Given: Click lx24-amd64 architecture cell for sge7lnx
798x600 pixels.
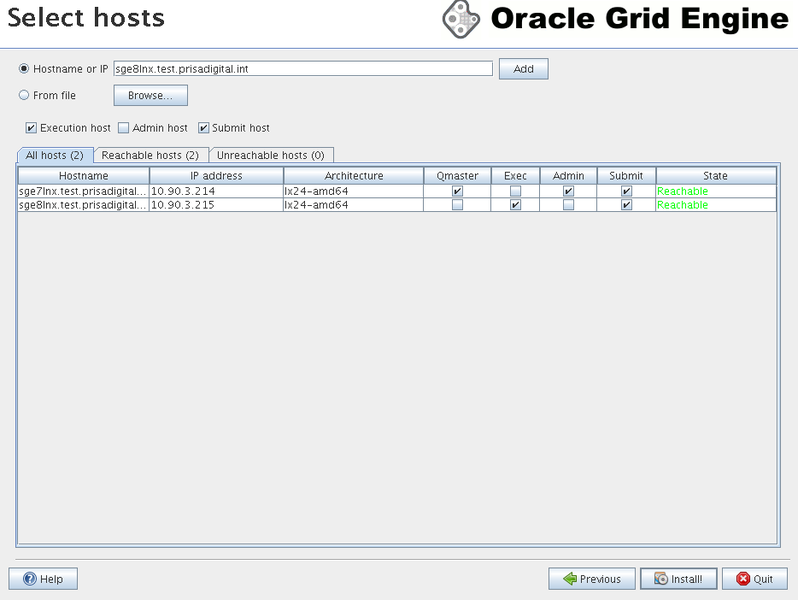Looking at the screenshot, I should (354, 191).
